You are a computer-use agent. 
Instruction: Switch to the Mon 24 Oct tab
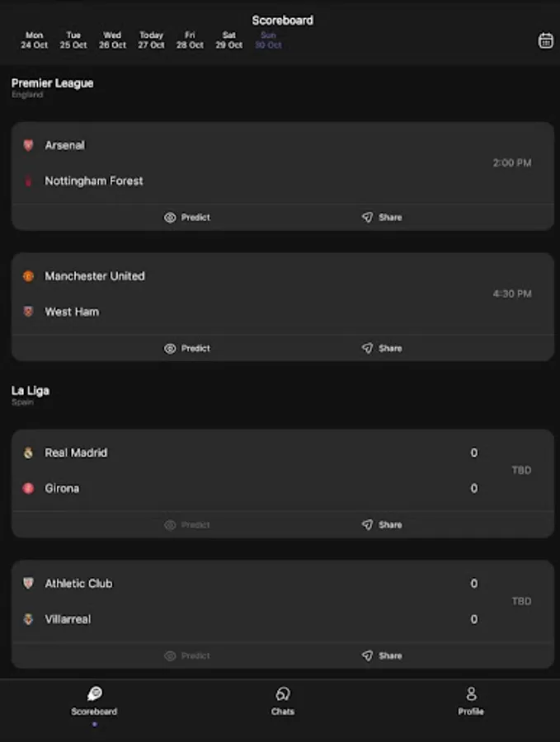pos(34,40)
